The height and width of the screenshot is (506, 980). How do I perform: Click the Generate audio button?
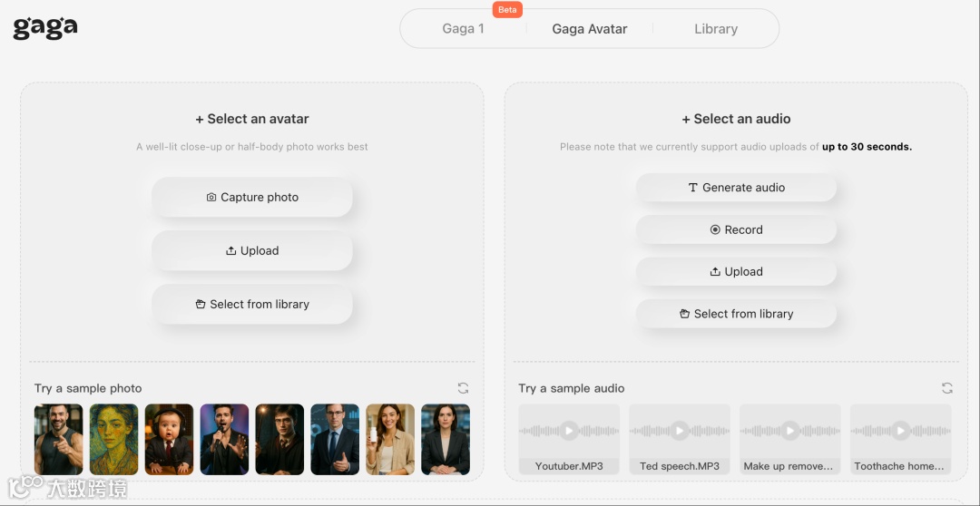(736, 188)
